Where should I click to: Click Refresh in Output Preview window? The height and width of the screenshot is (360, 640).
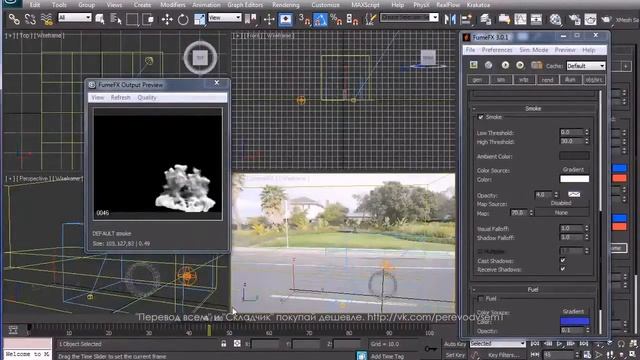click(120, 98)
